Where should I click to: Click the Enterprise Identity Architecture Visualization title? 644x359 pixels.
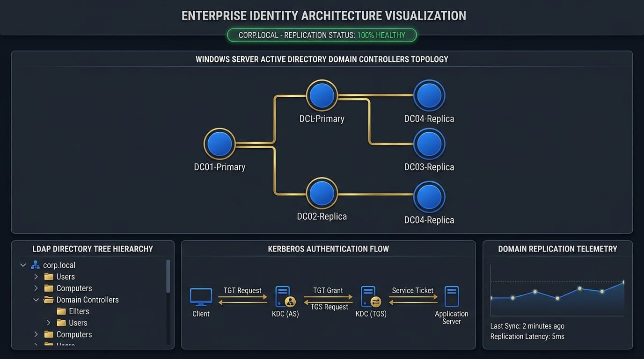(324, 15)
